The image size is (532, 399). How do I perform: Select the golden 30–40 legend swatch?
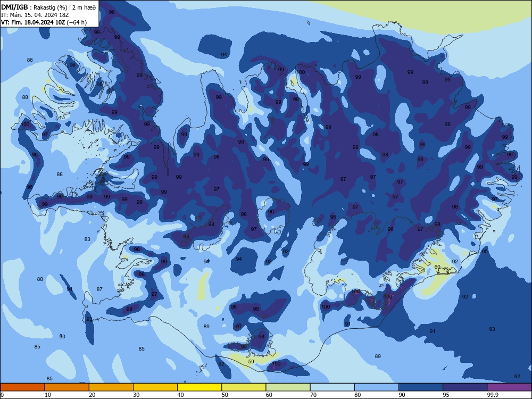pyautogui.click(x=155, y=387)
